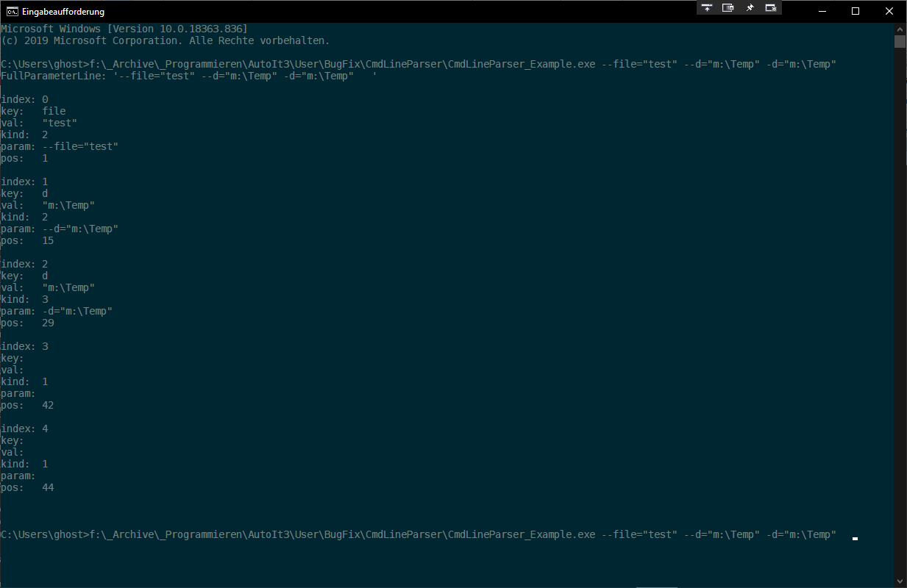Toggle the pin icon in title bar

[x=750, y=7]
